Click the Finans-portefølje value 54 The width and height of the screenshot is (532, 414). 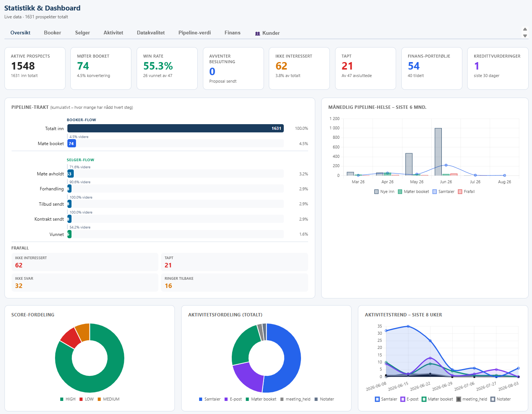[414, 66]
